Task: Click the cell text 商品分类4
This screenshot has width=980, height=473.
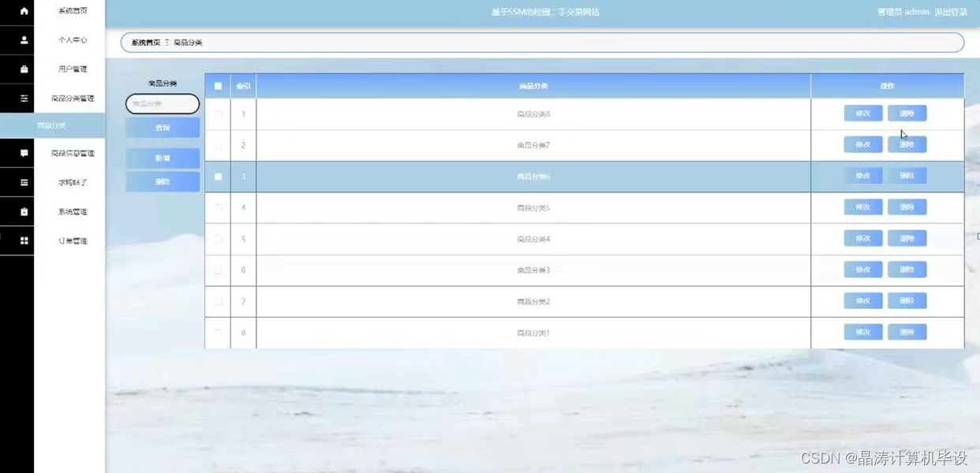Action: pos(533,239)
